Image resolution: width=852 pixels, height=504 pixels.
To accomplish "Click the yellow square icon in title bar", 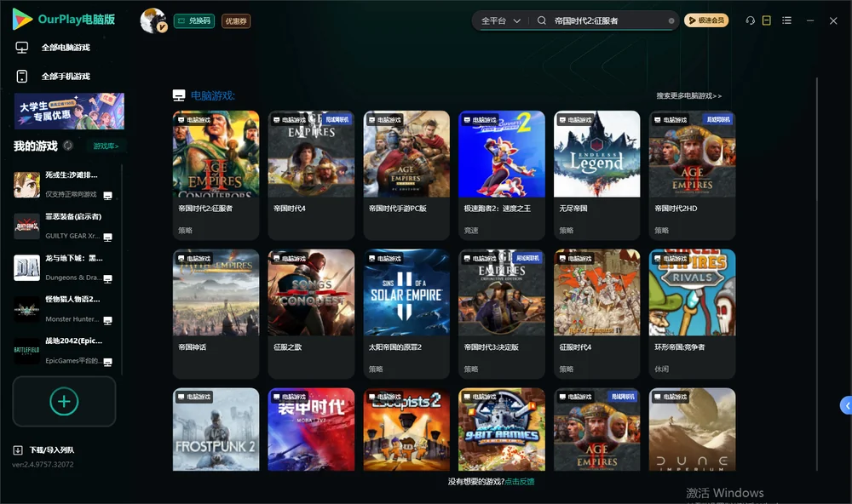I will 767,20.
